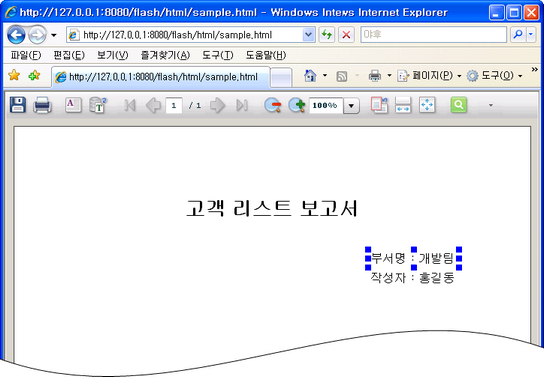Click the printer icon in report viewer toolbar
Screen dimensions: 544x377
(x=42, y=105)
